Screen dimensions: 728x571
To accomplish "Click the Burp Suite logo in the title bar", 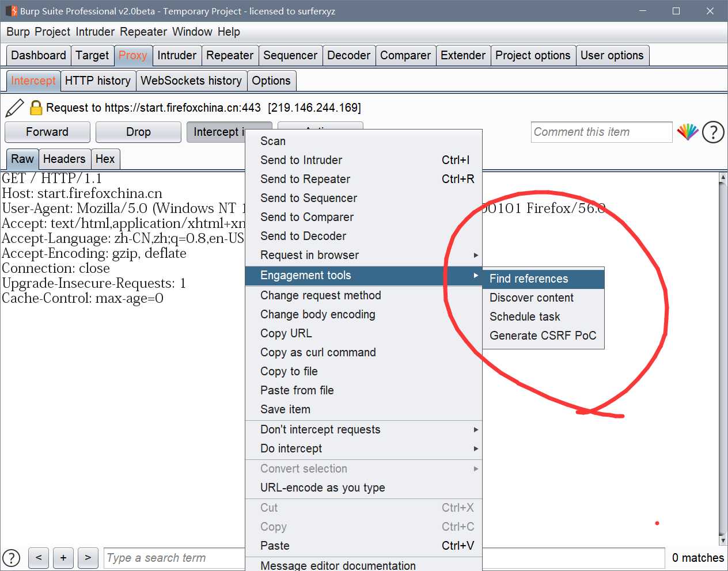I will pos(12,11).
